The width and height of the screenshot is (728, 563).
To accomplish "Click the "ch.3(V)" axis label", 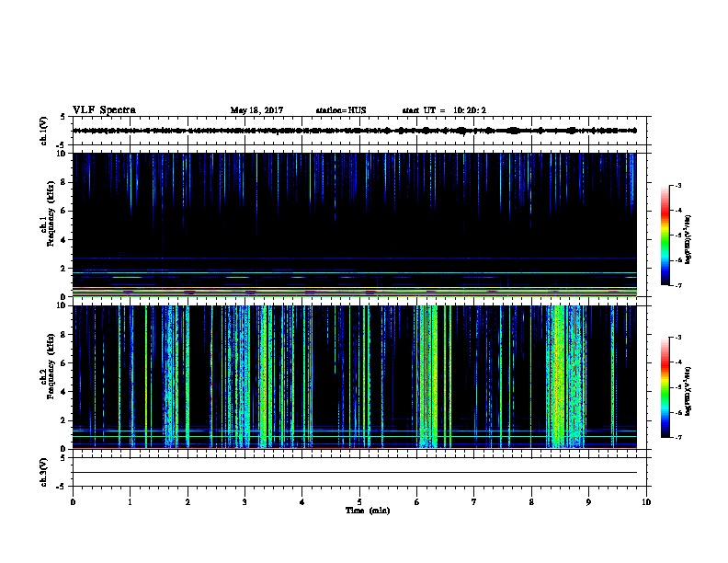I will click(44, 473).
